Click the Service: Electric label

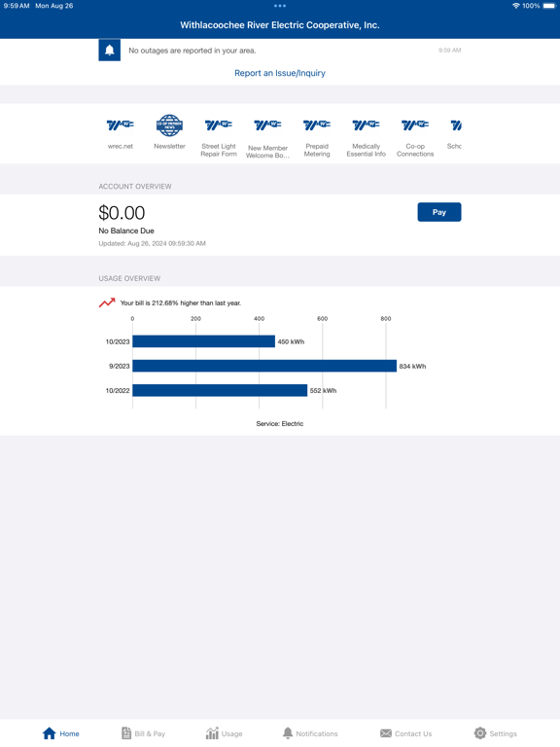280,423
